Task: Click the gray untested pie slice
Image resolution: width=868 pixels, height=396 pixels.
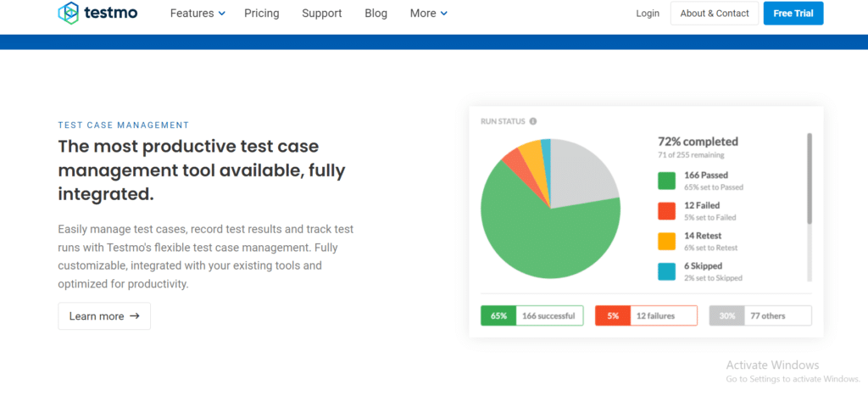Action: pos(584,171)
